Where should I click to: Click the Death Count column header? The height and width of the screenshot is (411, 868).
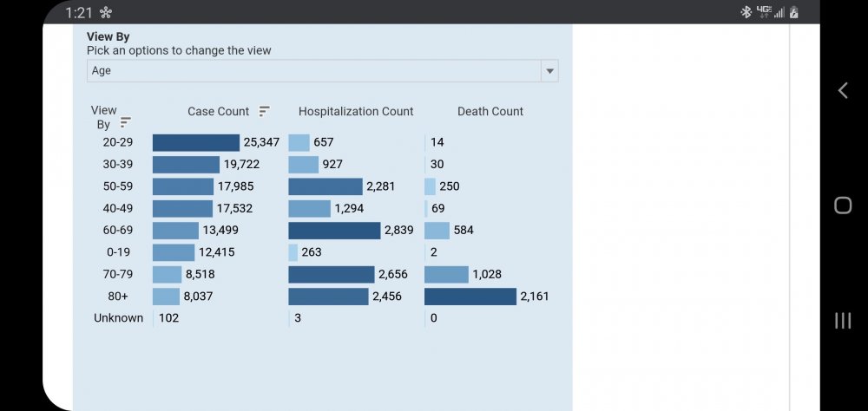pyautogui.click(x=490, y=111)
